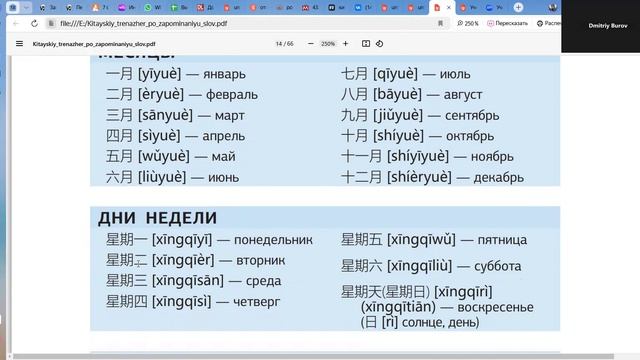The height and width of the screenshot is (360, 640).
Task: Switch to the WhatsApp tab
Action: 152,7
